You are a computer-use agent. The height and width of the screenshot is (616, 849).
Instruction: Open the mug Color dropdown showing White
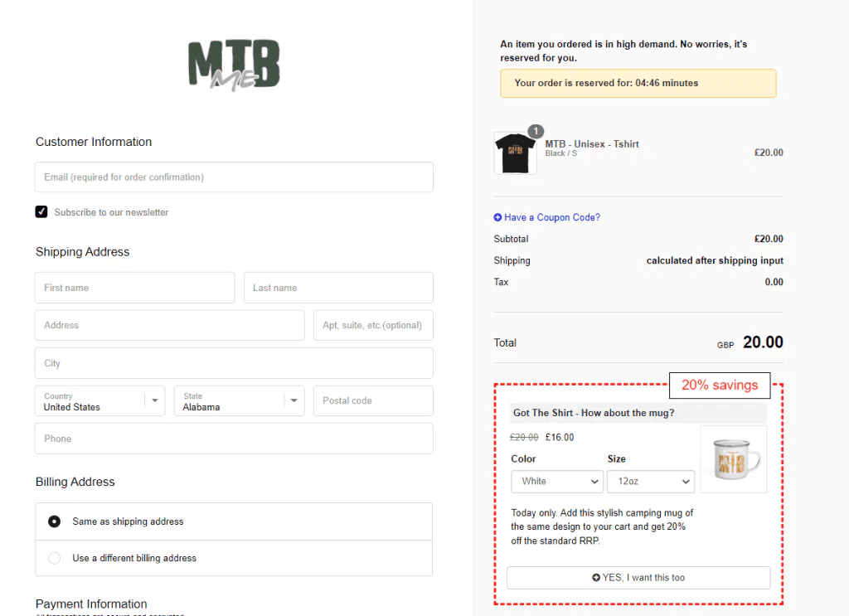[x=556, y=482]
